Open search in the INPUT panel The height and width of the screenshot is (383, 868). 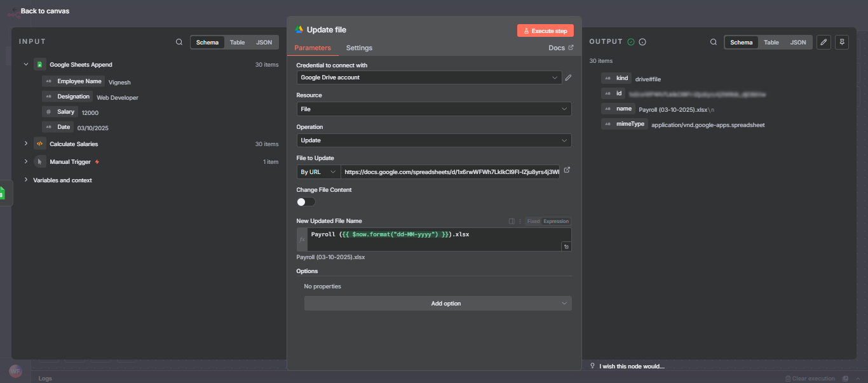point(179,42)
